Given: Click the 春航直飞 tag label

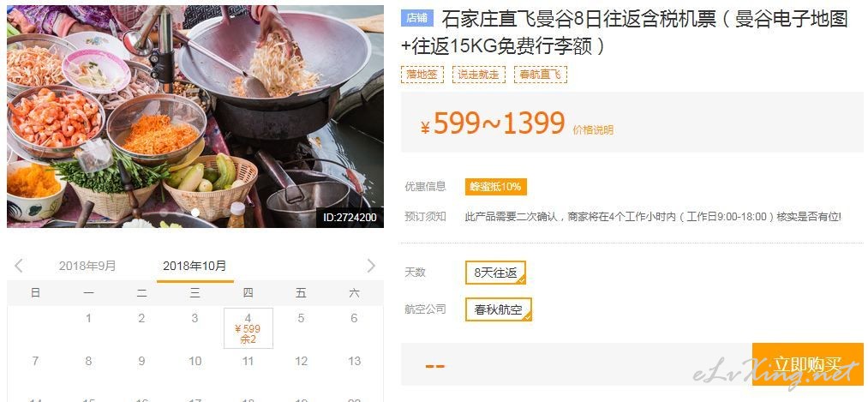Looking at the screenshot, I should 541,75.
